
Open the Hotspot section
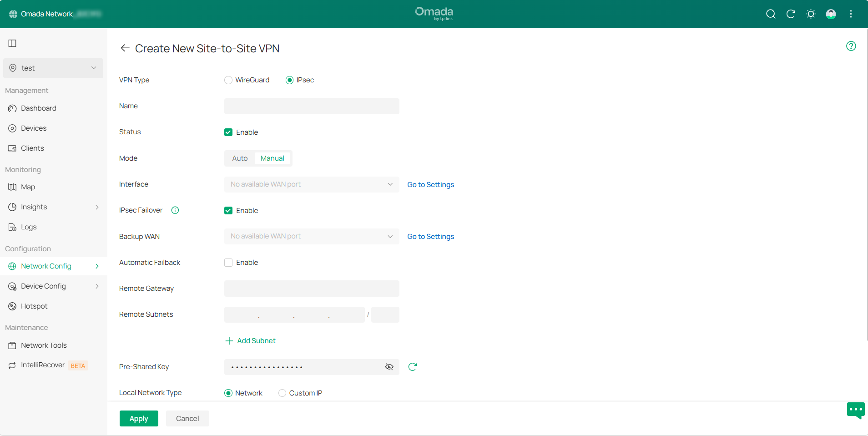(35, 306)
